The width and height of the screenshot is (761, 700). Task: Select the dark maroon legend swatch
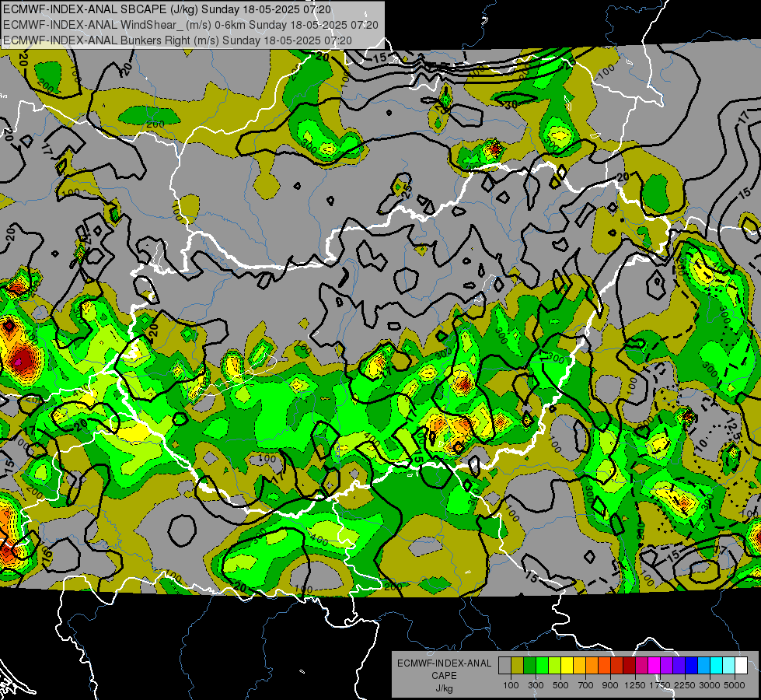[629, 665]
